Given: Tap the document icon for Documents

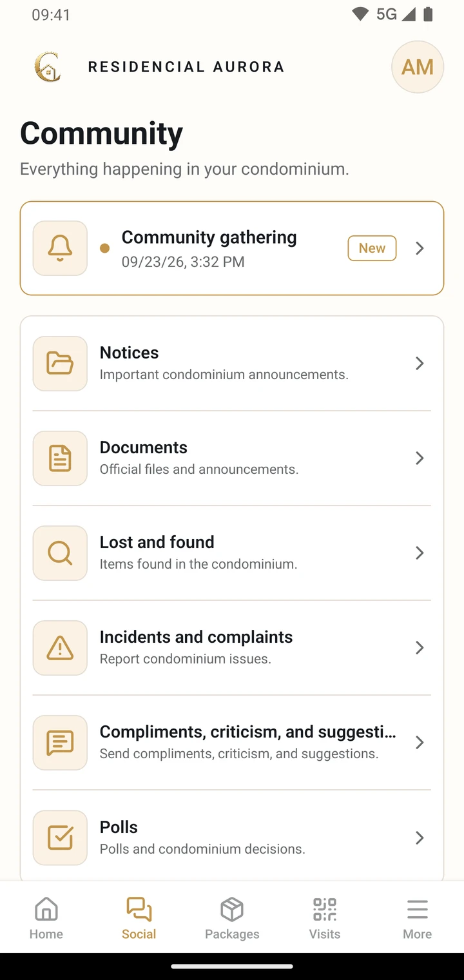Looking at the screenshot, I should tap(60, 458).
